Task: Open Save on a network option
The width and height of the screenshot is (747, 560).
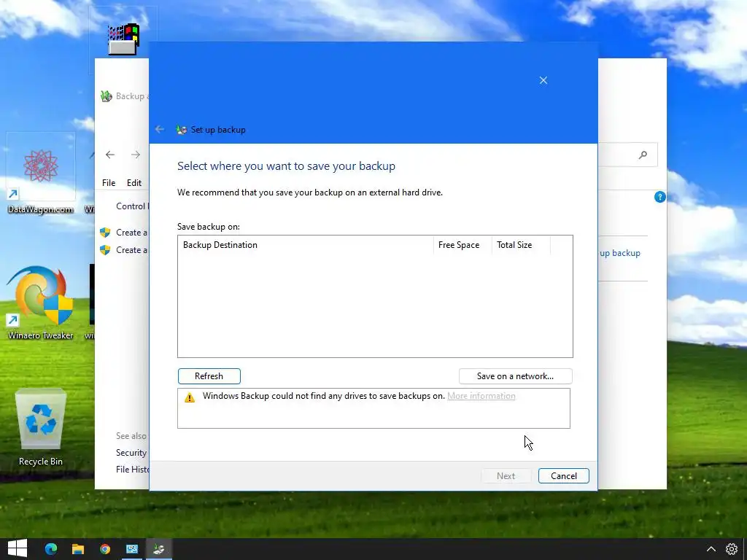Action: [515, 376]
